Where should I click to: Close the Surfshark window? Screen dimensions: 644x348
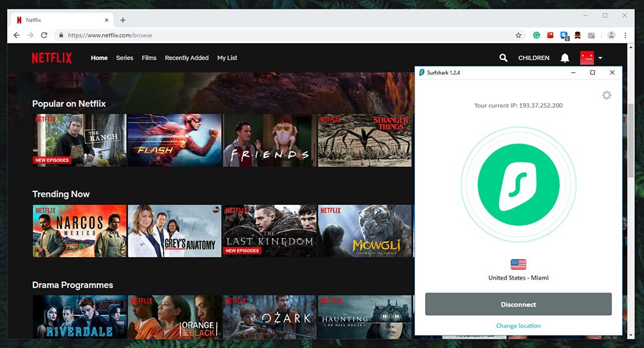click(612, 73)
